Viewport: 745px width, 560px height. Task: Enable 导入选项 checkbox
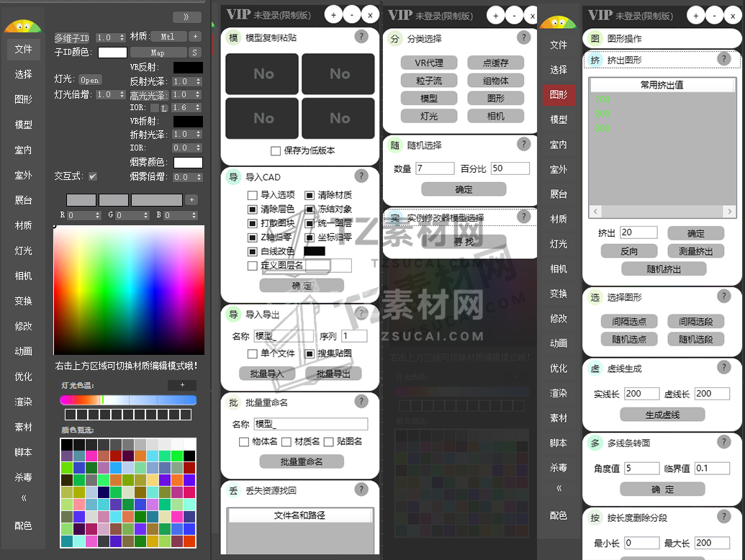coord(253,195)
